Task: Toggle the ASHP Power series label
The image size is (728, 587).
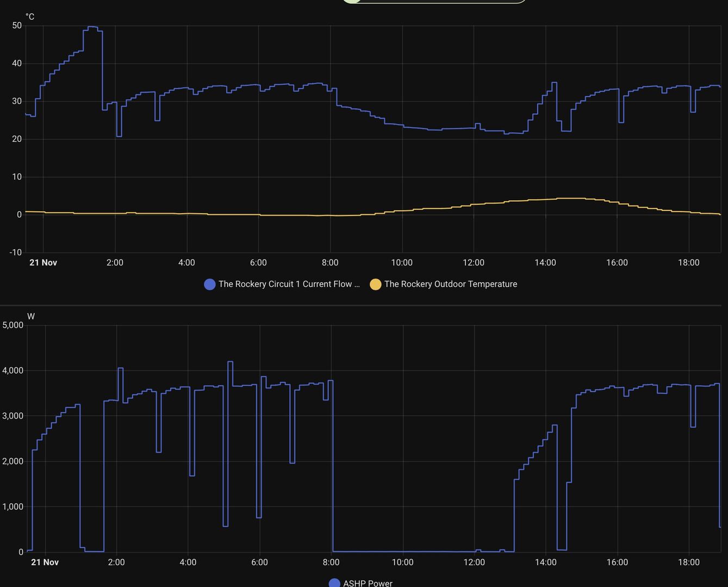Action: click(x=368, y=583)
